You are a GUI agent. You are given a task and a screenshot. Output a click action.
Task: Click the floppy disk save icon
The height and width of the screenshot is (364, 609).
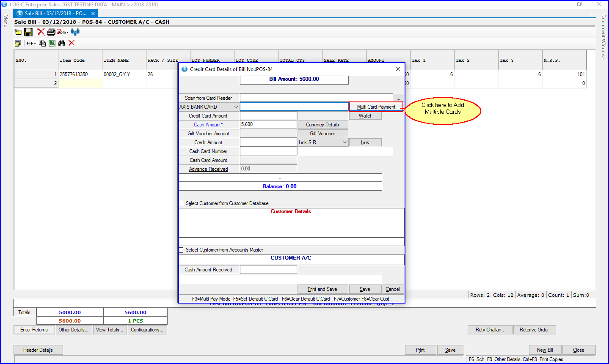coord(28,32)
